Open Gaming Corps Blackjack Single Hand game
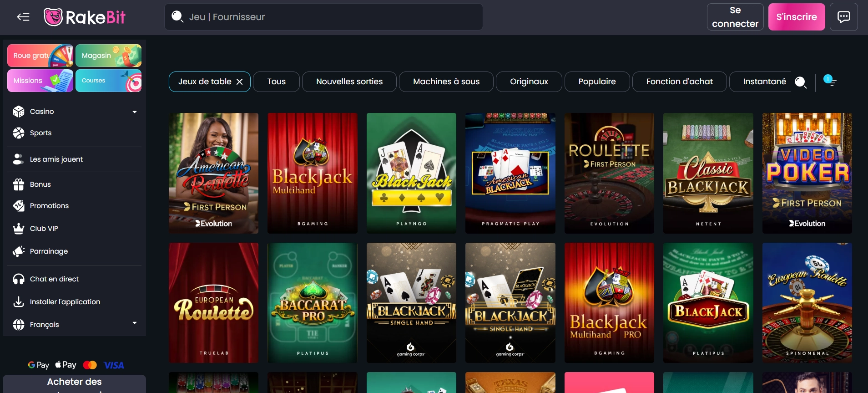Image resolution: width=868 pixels, height=393 pixels. point(411,303)
